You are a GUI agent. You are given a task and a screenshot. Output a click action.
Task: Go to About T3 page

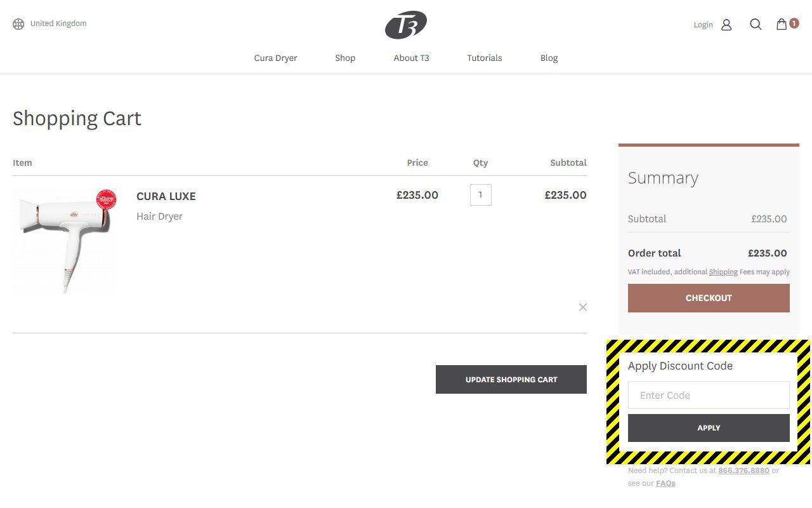point(411,58)
